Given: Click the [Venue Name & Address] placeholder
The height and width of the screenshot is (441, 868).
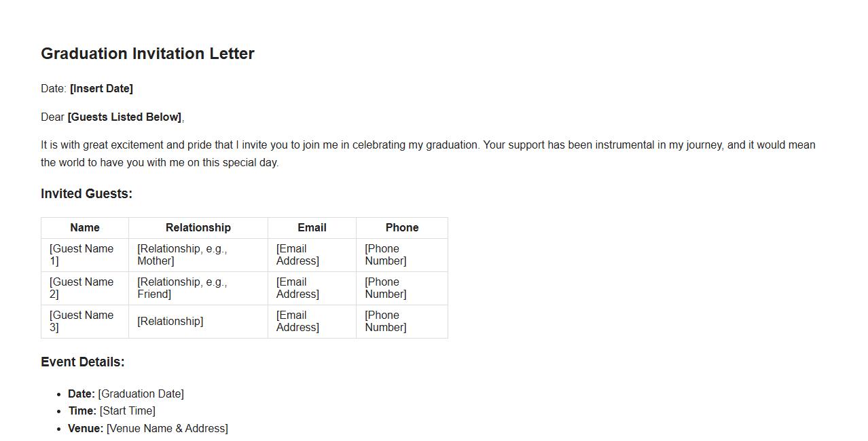Looking at the screenshot, I should (x=167, y=429).
